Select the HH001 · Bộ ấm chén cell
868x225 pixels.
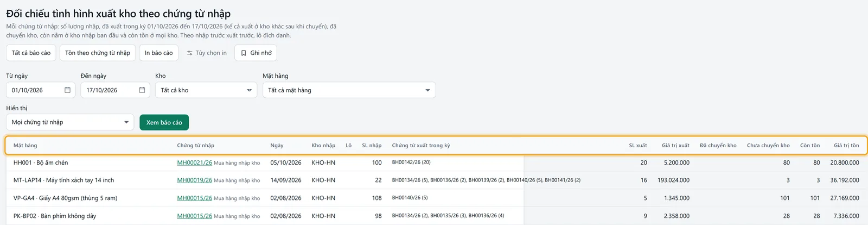point(41,162)
